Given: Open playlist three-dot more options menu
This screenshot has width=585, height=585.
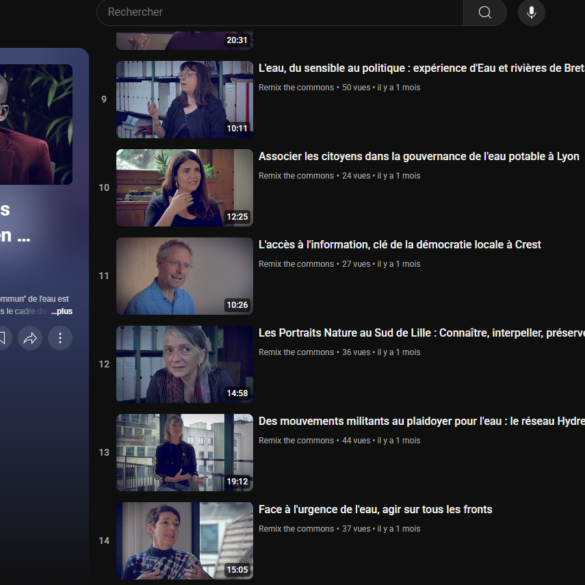Looking at the screenshot, I should pyautogui.click(x=60, y=338).
